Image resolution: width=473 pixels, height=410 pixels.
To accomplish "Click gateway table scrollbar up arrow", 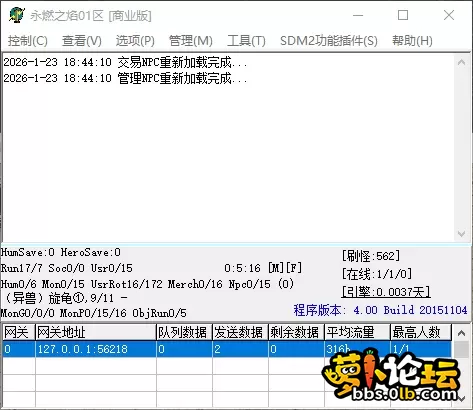I will [x=462, y=332].
